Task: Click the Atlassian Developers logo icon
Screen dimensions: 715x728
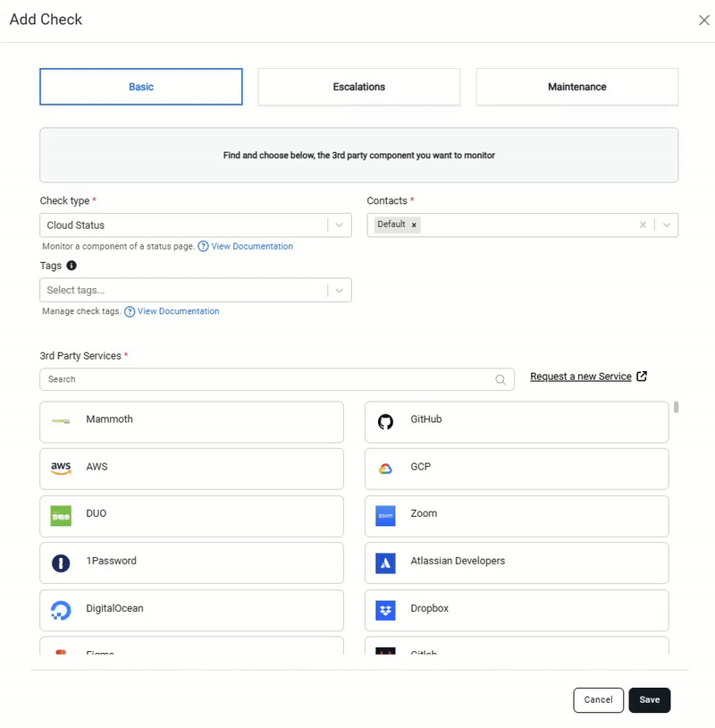Action: pos(385,563)
